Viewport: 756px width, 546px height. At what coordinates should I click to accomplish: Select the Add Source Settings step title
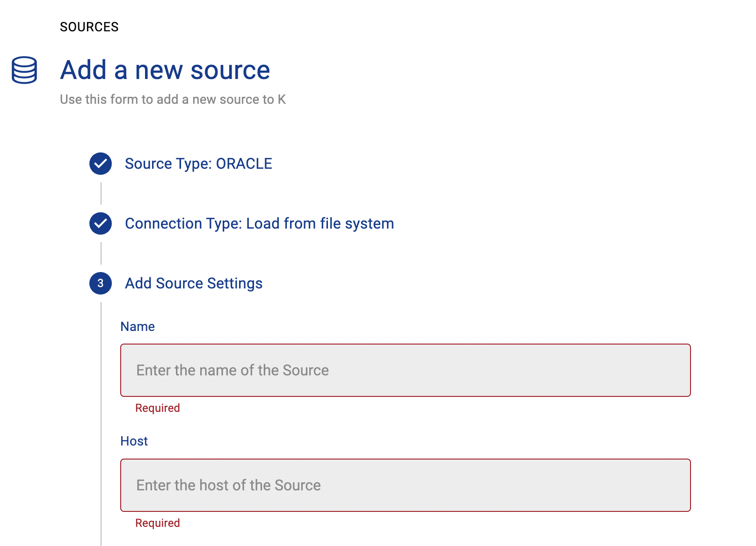point(194,283)
